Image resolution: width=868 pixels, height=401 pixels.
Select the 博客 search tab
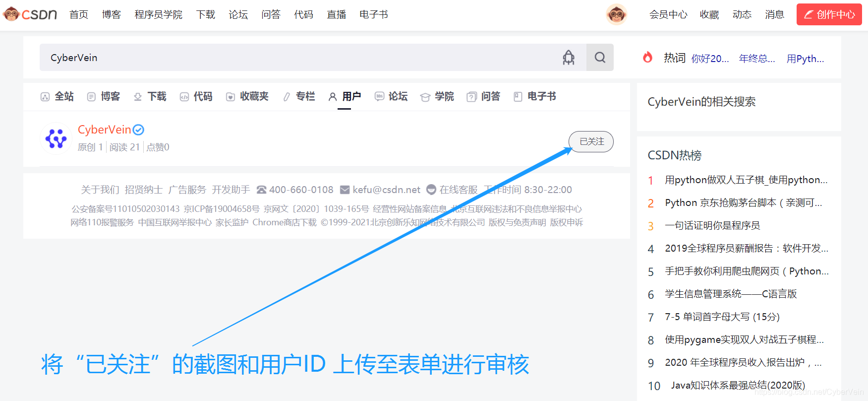click(104, 96)
